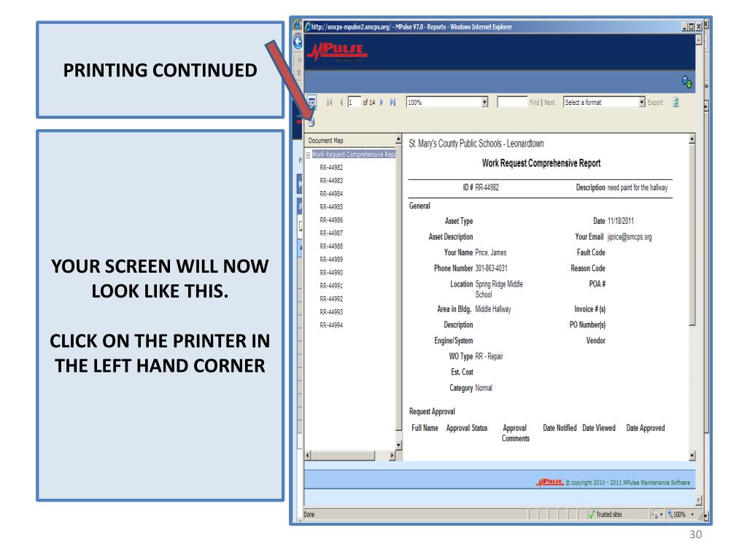Click the WO Type value 'RR - Repair'

pos(489,357)
